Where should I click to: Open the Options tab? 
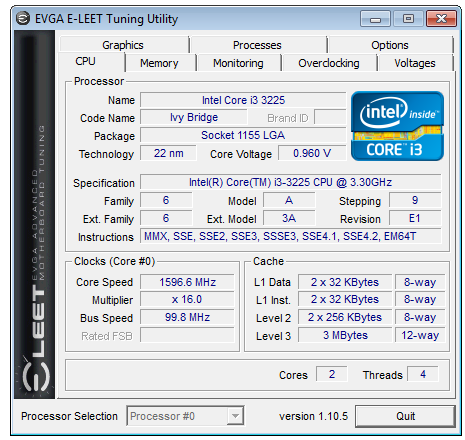(390, 45)
